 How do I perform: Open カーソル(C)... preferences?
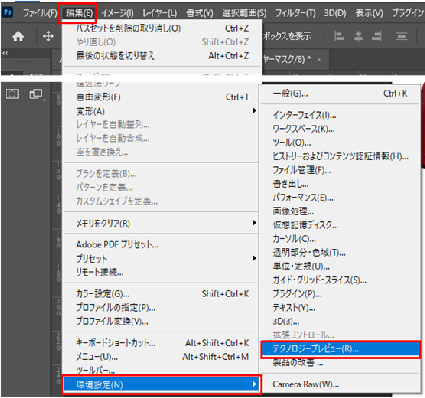[340, 239]
